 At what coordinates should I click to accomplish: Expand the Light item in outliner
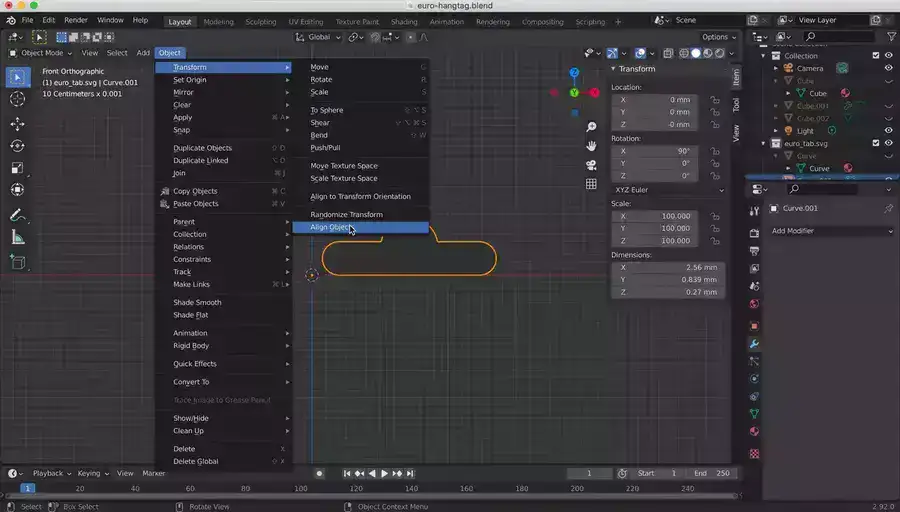coord(776,131)
